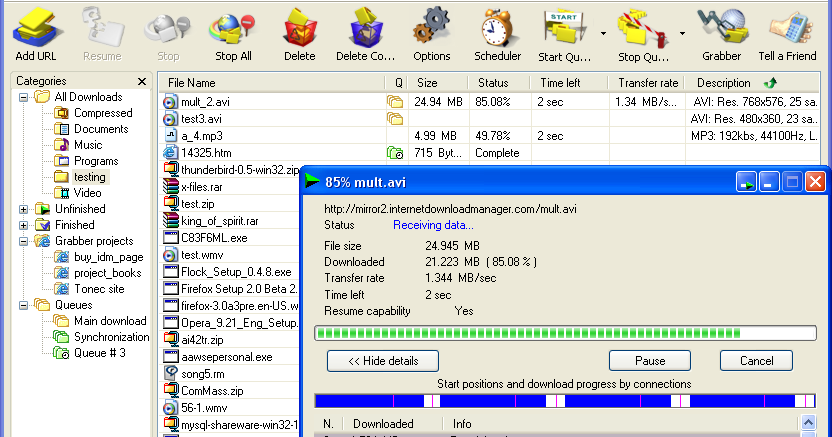The height and width of the screenshot is (437, 832).
Task: Select mult_2.avi in the download list
Action: (205, 102)
